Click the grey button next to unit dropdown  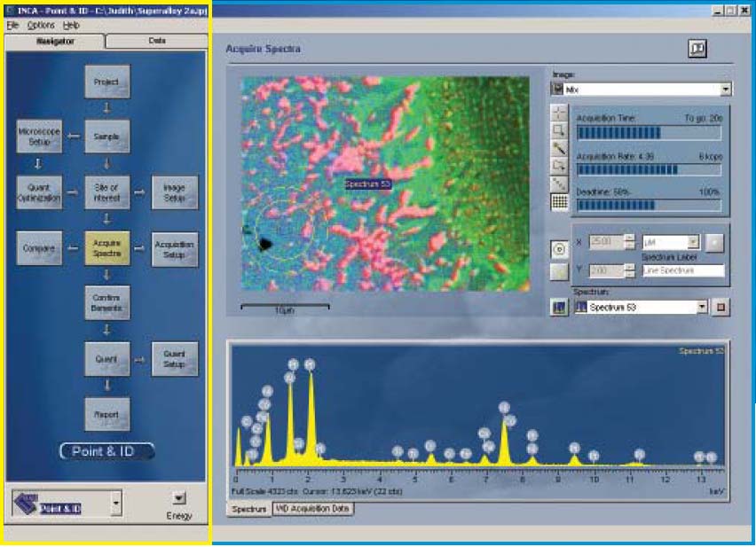(714, 242)
